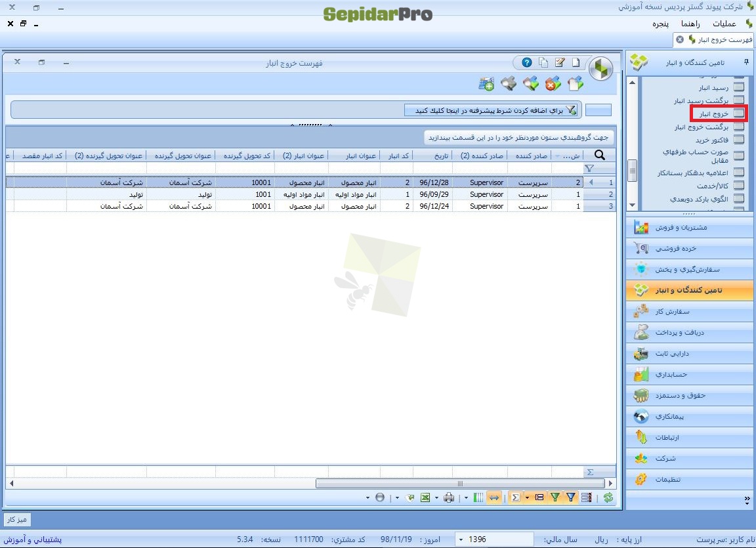756x548 pixels.
Task: Select کالا/خدمت in the side tree
Action: 713,186
